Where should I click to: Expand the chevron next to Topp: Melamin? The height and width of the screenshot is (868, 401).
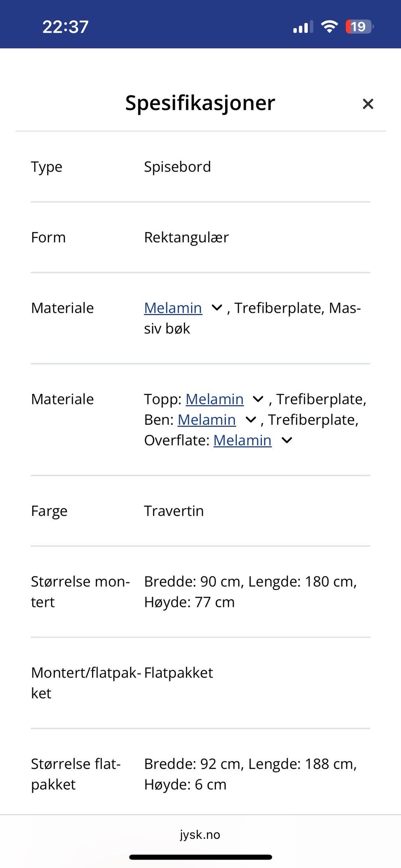point(258,399)
